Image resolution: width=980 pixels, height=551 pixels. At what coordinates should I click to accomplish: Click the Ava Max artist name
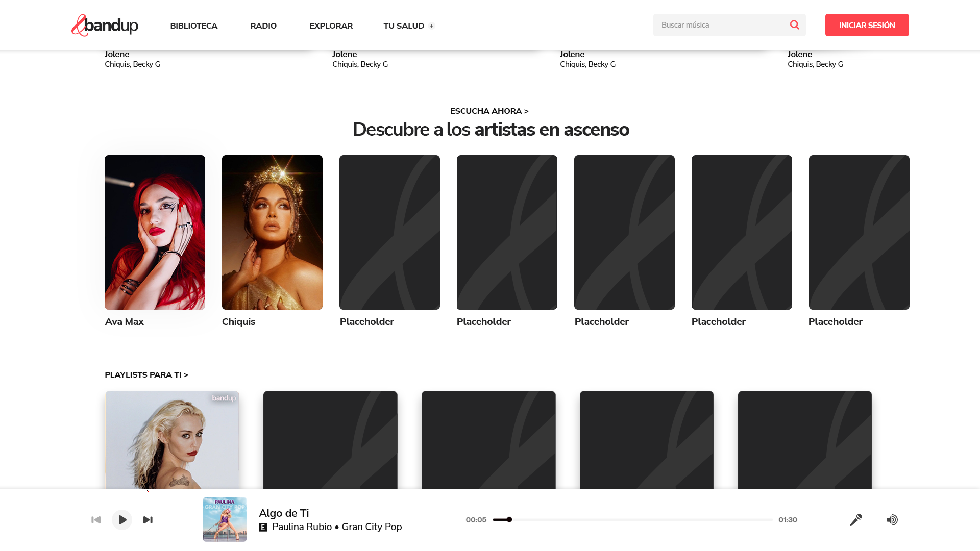coord(125,322)
